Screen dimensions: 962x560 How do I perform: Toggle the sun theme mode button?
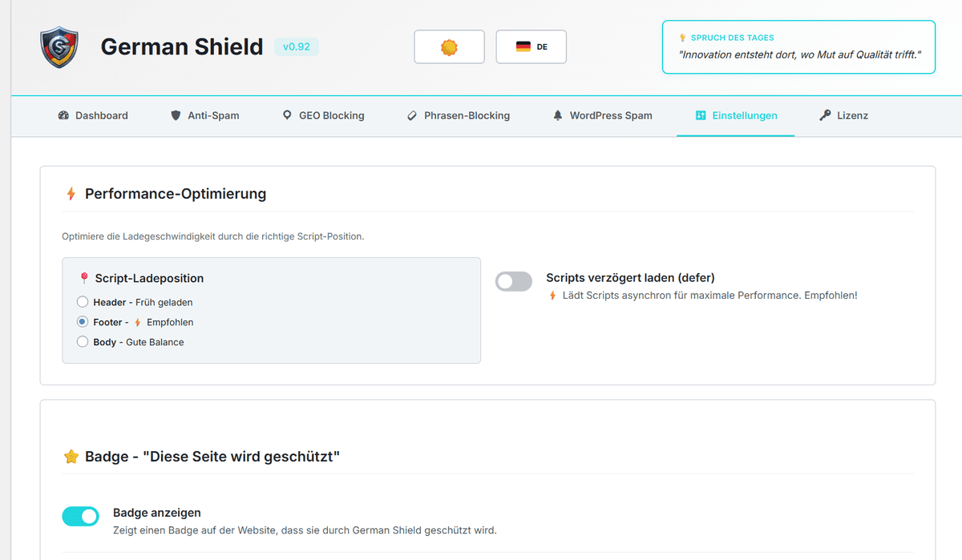449,47
